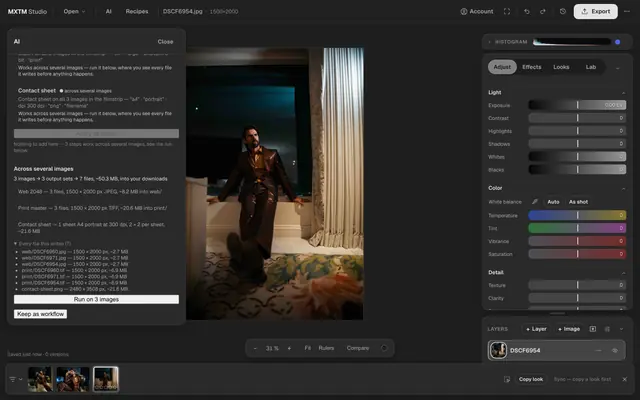Image resolution: width=640 pixels, height=400 pixels.
Task: Zoom out with the minus icon
Action: click(256, 348)
